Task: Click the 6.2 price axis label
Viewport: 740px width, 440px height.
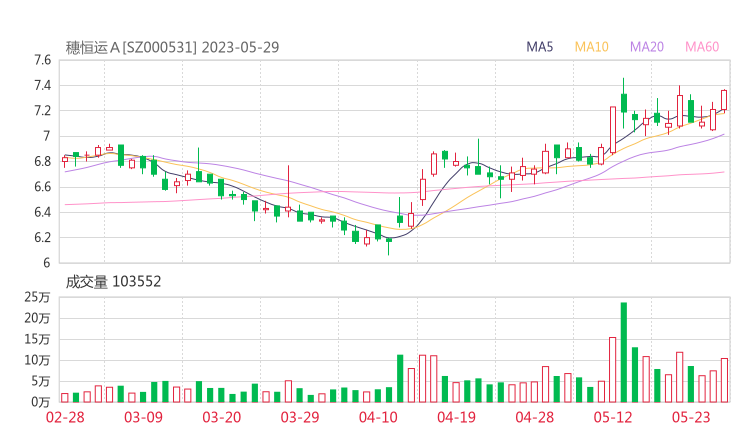Action: click(42, 237)
